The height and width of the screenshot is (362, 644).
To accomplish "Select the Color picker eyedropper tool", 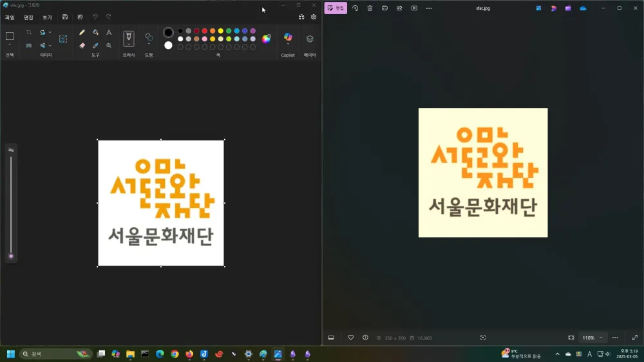I will [x=95, y=46].
